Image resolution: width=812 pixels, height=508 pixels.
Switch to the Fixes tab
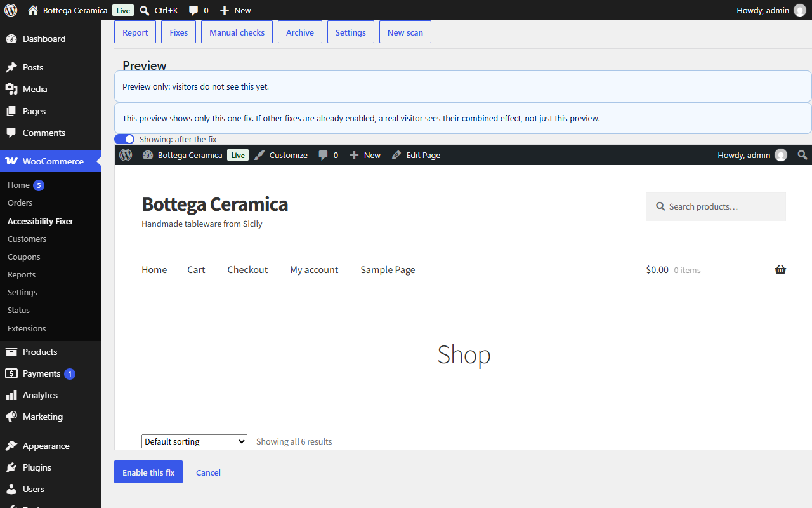pos(179,32)
